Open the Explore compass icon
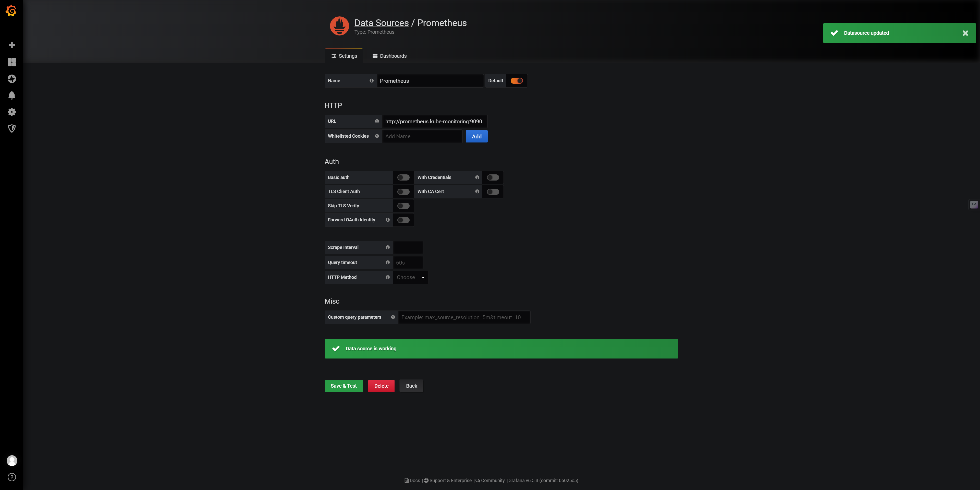980x490 pixels. [12, 79]
